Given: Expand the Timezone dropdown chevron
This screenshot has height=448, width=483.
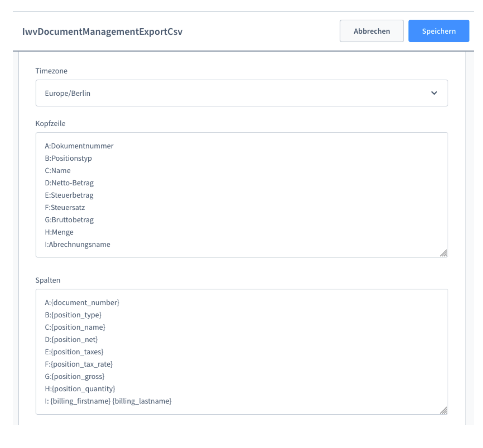Looking at the screenshot, I should coord(434,93).
